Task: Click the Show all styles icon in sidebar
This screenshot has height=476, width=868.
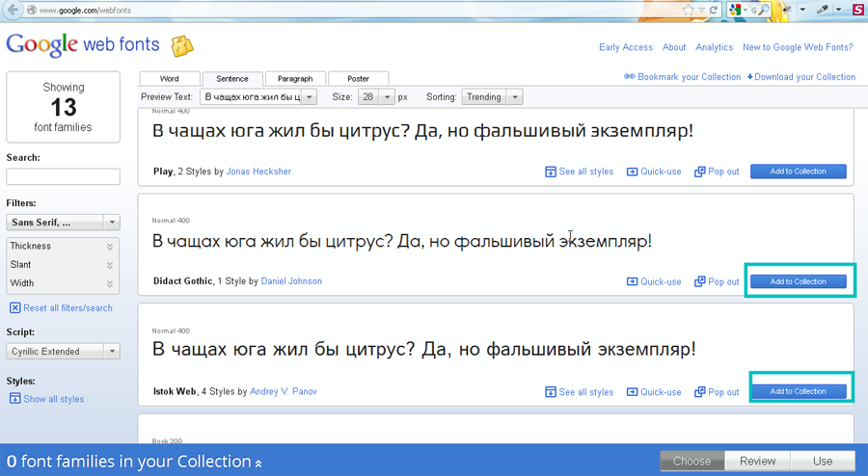Action: pos(14,399)
